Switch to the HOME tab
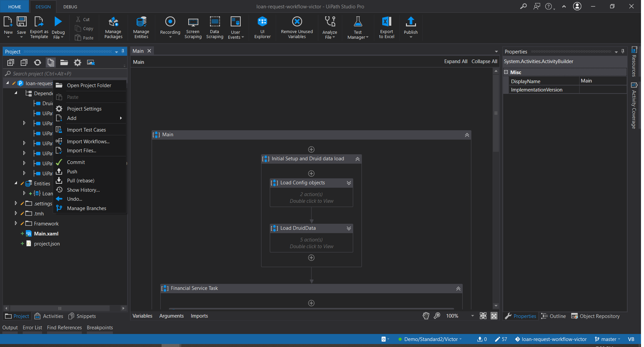This screenshot has width=644, height=347. [15, 7]
